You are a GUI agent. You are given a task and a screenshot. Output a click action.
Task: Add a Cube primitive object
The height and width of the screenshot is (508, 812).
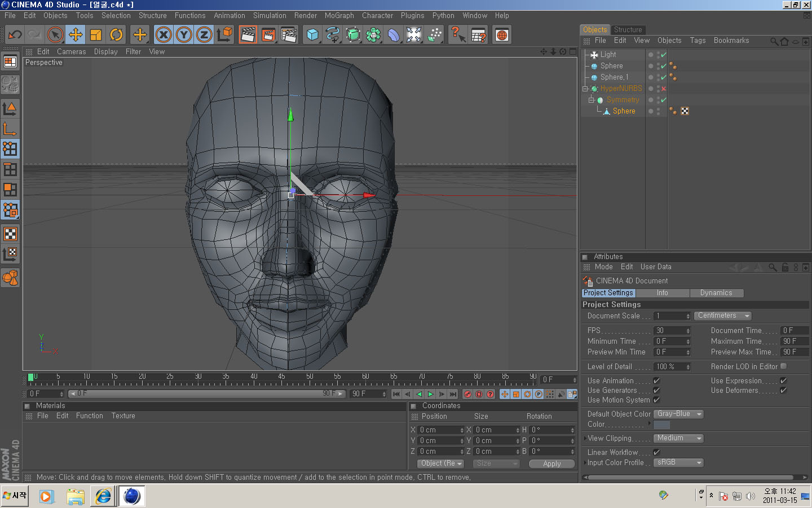coord(312,35)
